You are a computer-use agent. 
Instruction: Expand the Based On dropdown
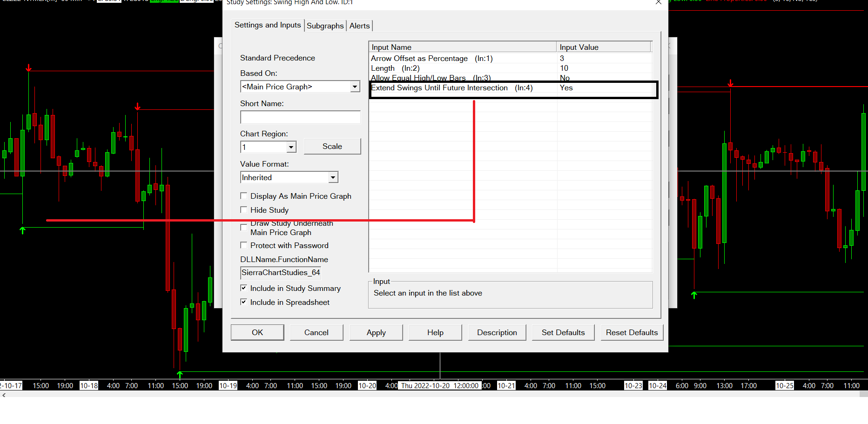point(355,87)
